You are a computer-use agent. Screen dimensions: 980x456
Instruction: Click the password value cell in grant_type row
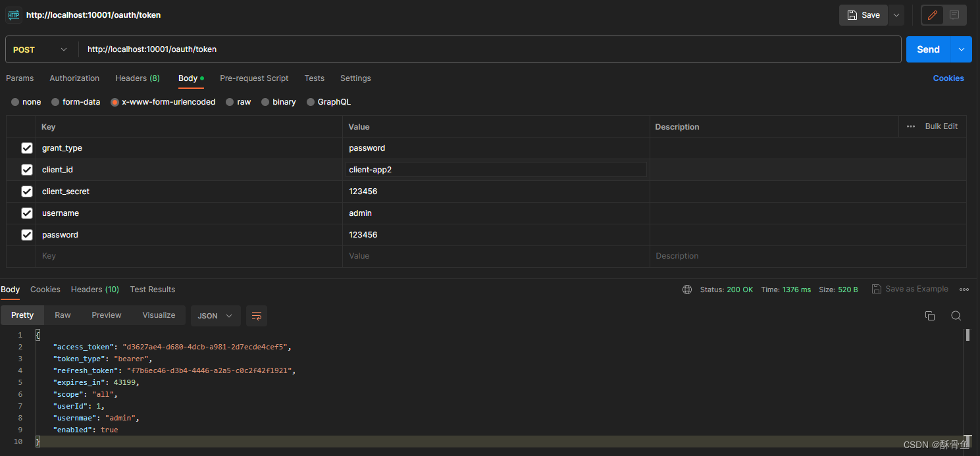click(496, 148)
